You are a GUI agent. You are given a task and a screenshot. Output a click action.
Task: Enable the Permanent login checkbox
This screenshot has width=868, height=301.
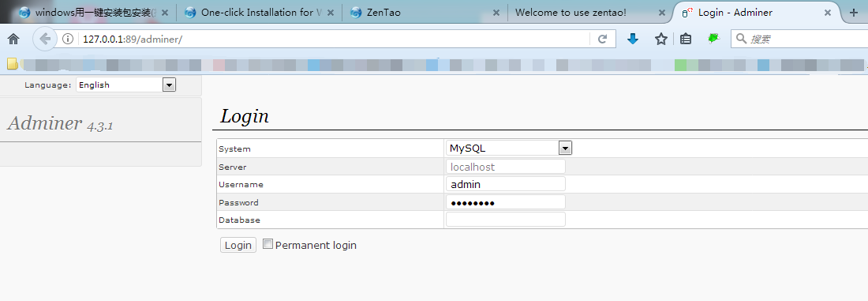click(x=268, y=244)
